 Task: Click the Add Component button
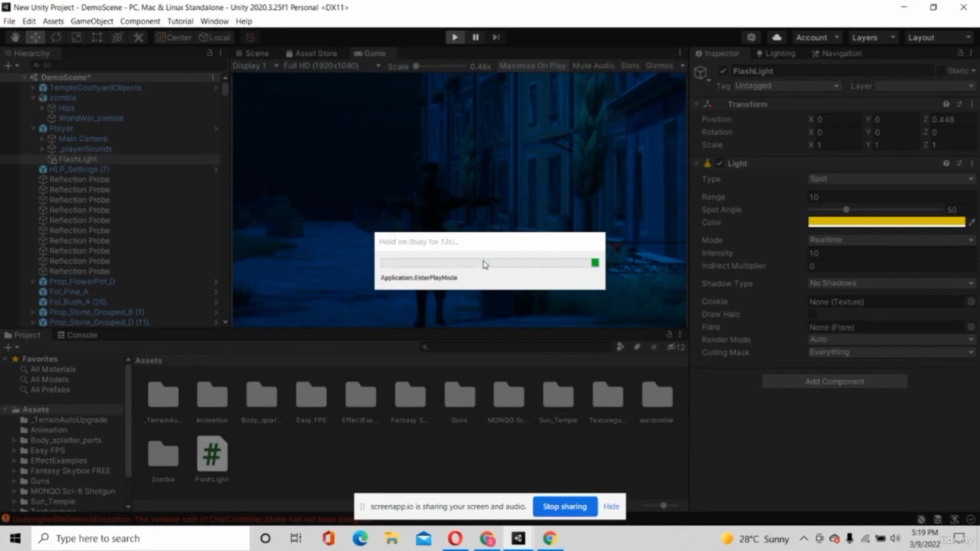(x=835, y=382)
